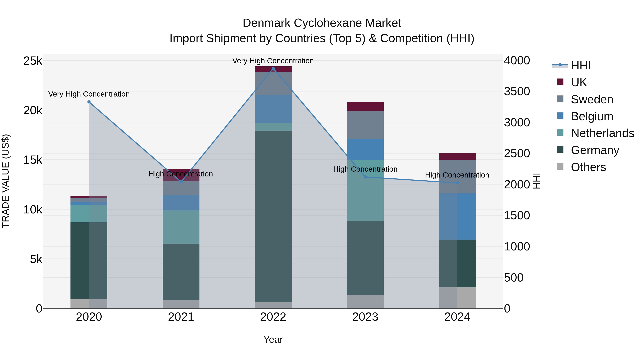Click the 4000 right axis tick label
Image resolution: width=644 pixels, height=362 pixels.
[517, 60]
